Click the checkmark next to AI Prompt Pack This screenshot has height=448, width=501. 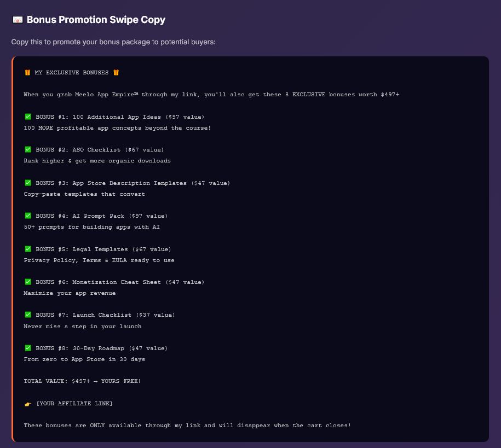28,216
